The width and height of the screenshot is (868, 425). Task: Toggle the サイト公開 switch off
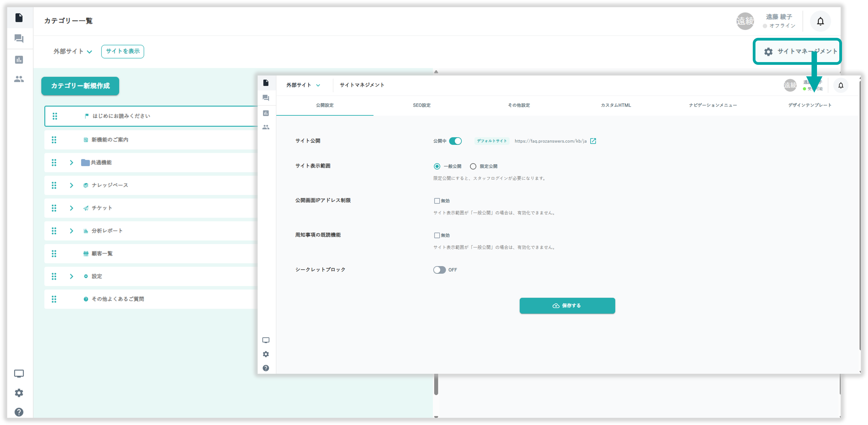455,141
